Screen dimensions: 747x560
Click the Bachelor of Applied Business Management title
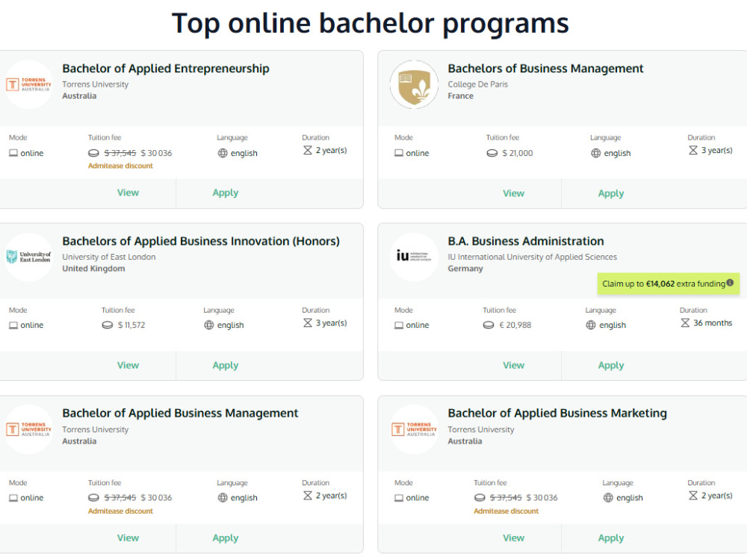(x=180, y=414)
